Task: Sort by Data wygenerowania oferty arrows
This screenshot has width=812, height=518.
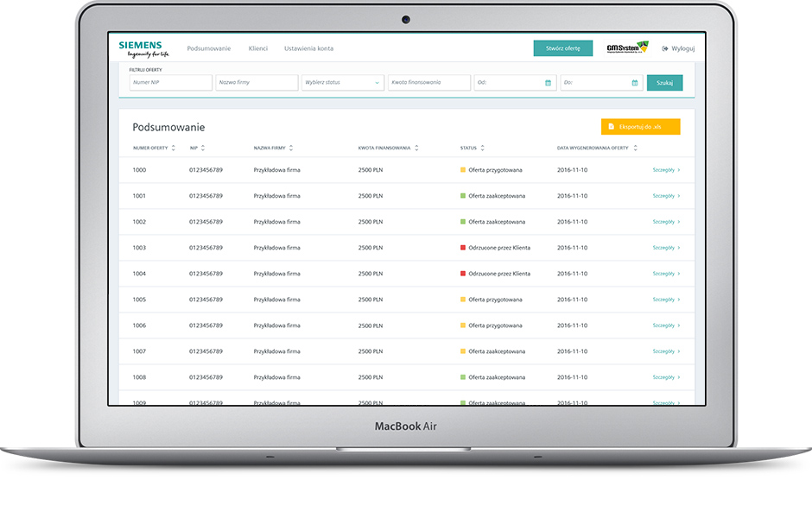Action: pyautogui.click(x=635, y=148)
